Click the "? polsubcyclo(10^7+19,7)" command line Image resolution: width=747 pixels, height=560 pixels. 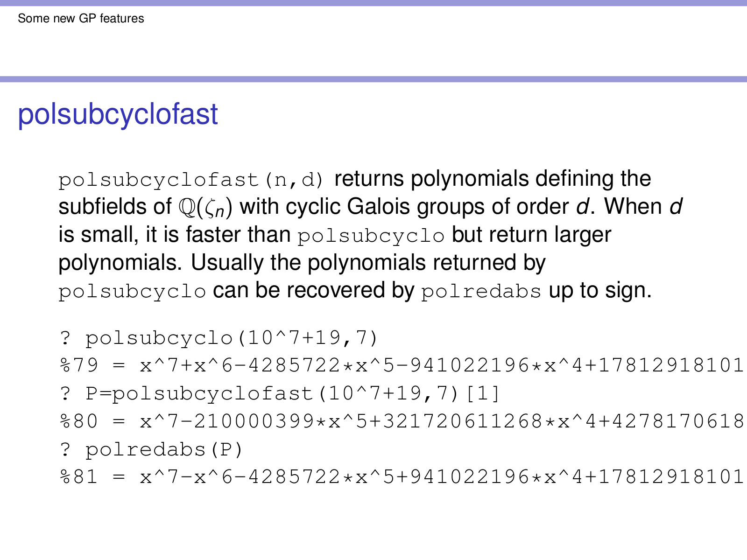click(218, 338)
